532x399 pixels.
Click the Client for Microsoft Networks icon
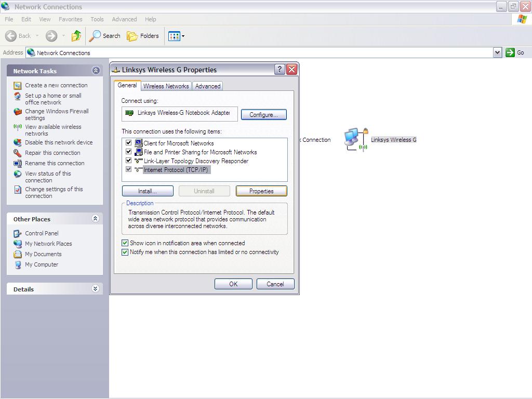(x=138, y=143)
